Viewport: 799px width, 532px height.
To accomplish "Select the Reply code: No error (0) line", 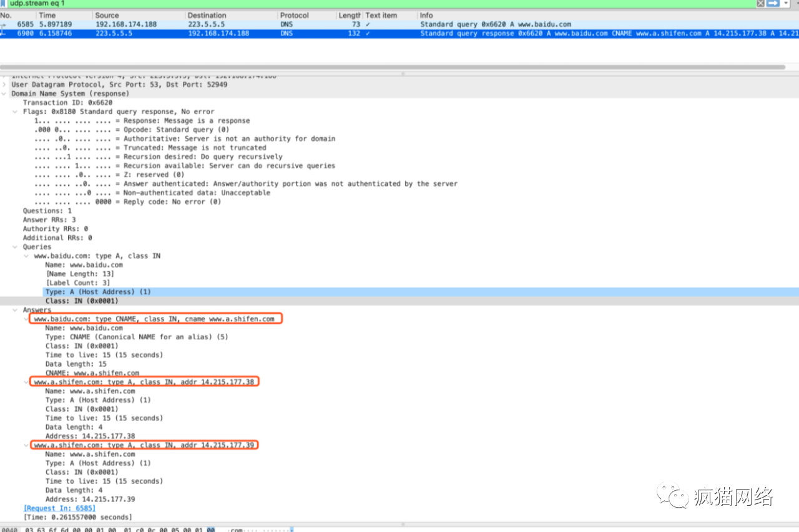I will (x=128, y=202).
